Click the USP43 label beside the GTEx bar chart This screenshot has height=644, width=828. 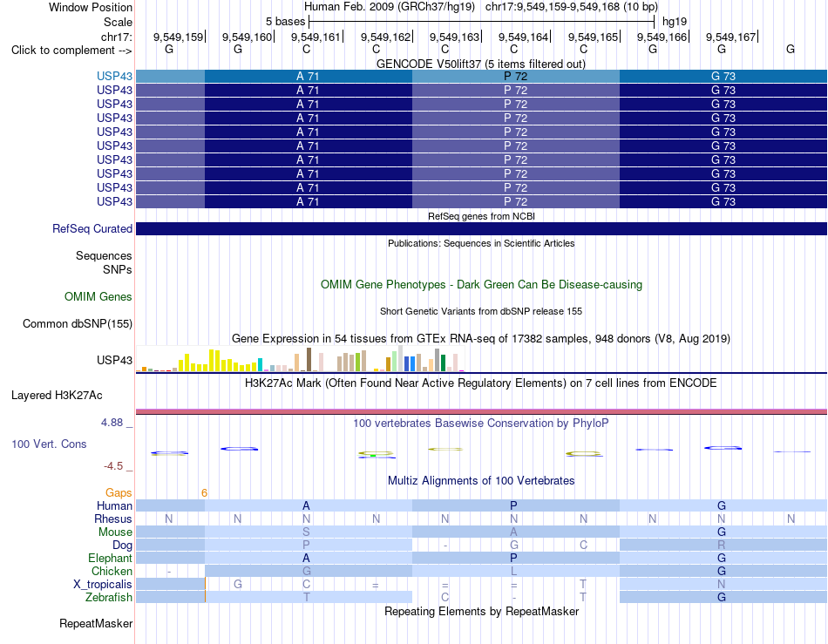[114, 360]
